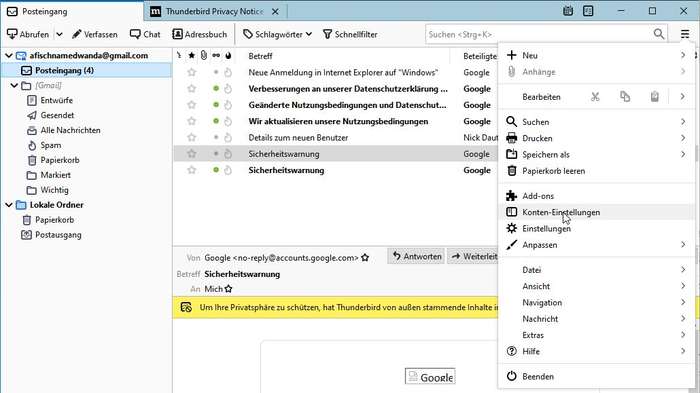Close the Thunderbird Privacy Notice tab
Screen dimensions: 700x393
pos(275,12)
